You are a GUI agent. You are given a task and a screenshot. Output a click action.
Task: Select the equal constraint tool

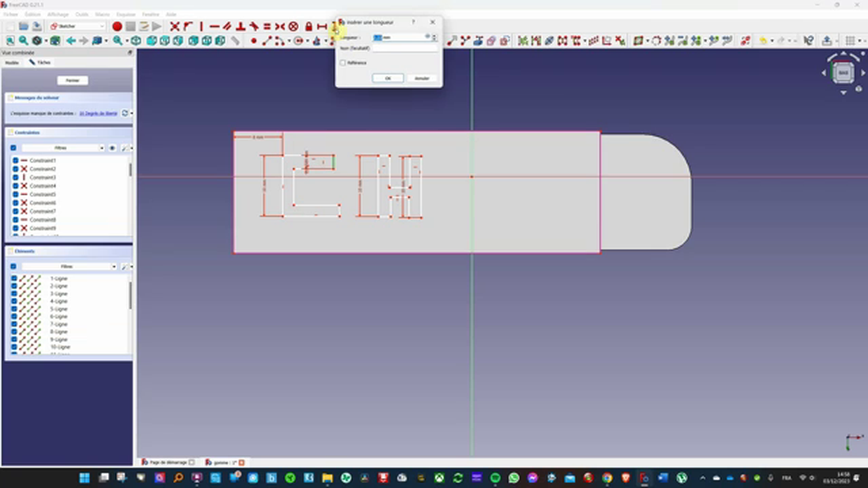[x=267, y=26]
